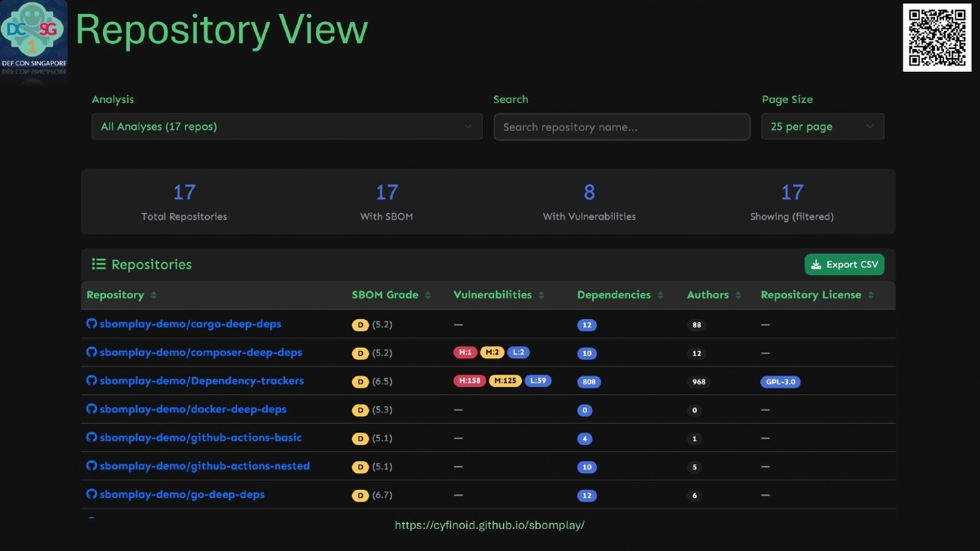The width and height of the screenshot is (980, 551).
Task: Open the Analysis dropdown showing All Analyses
Action: tap(286, 127)
